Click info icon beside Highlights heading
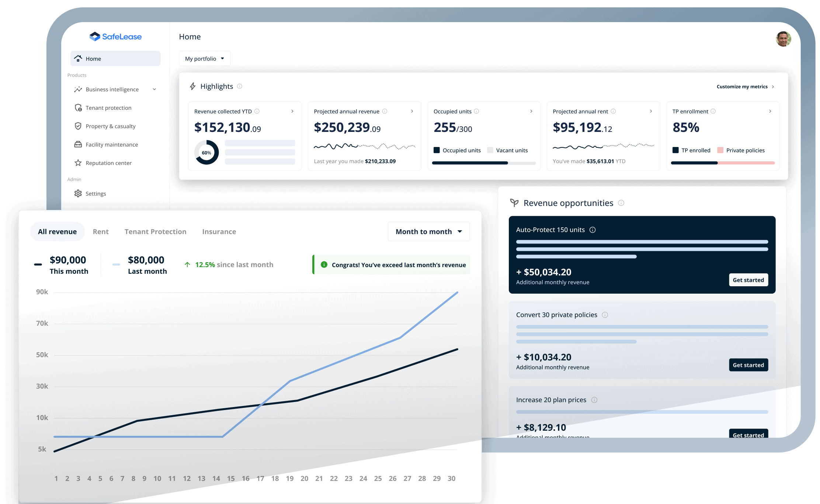 (240, 86)
